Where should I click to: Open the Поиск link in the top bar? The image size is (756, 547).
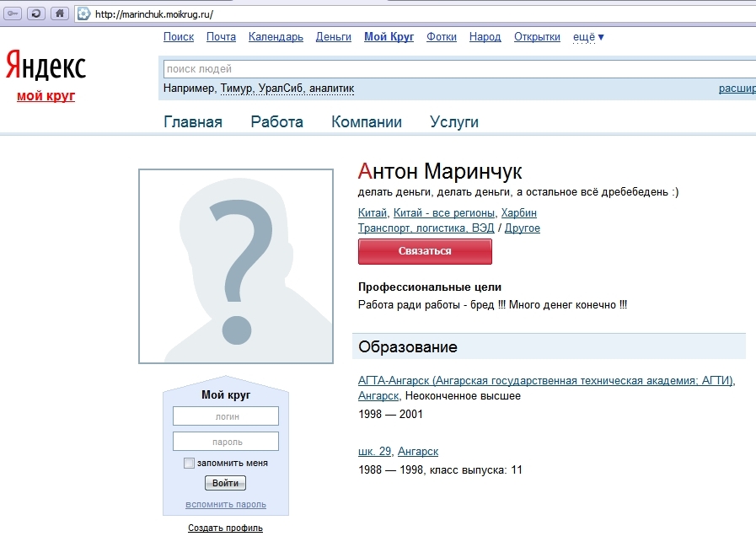[x=179, y=37]
